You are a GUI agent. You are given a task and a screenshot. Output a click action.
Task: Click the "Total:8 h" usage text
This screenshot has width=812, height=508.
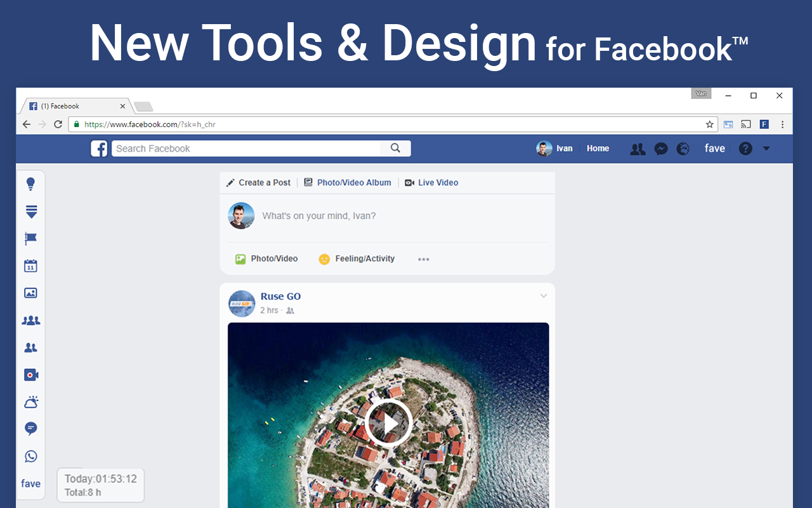tap(83, 493)
